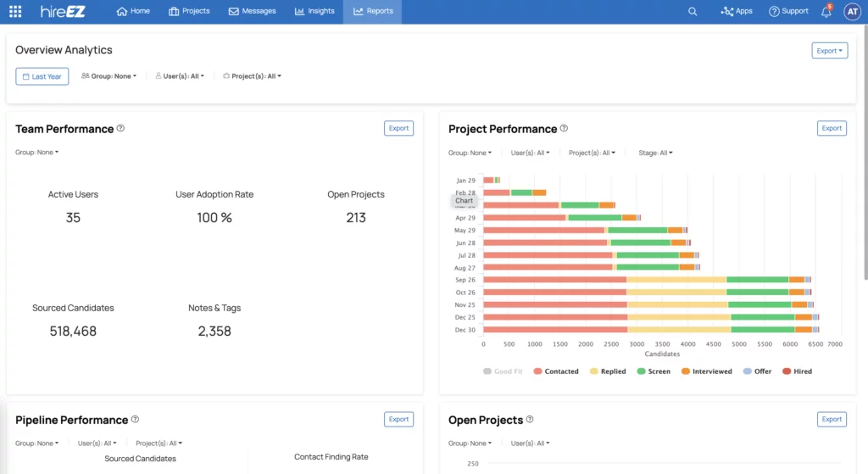Click the search magnifier icon
The width and height of the screenshot is (868, 474).
[x=693, y=11]
